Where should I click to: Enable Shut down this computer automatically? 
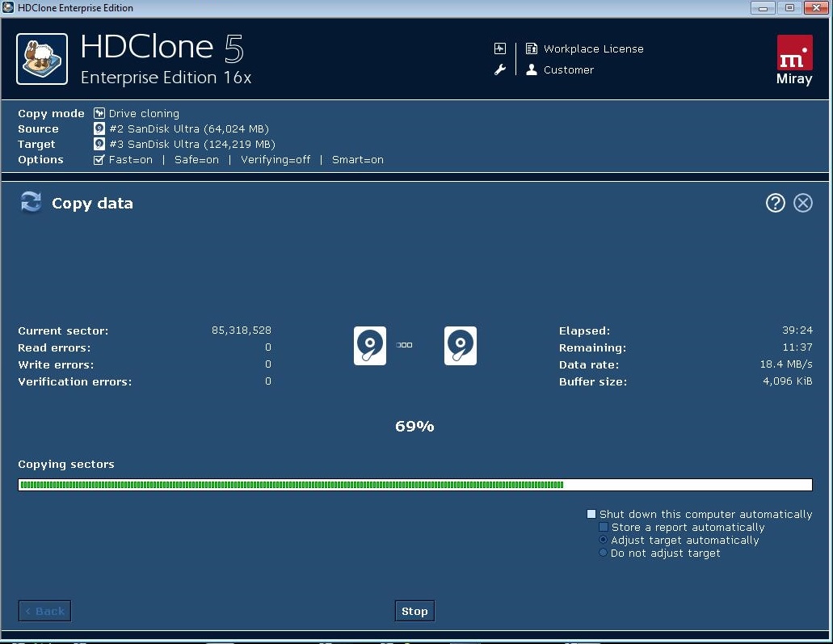tap(591, 514)
